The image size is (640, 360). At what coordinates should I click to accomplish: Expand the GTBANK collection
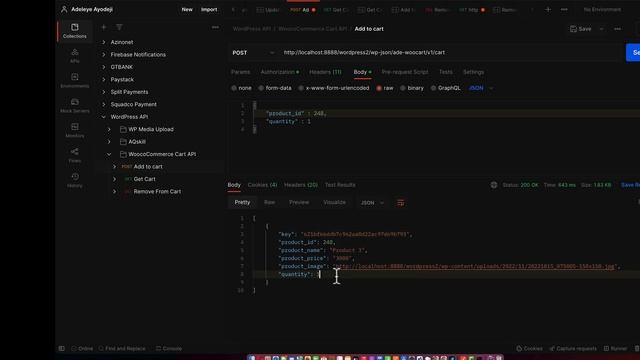104,67
